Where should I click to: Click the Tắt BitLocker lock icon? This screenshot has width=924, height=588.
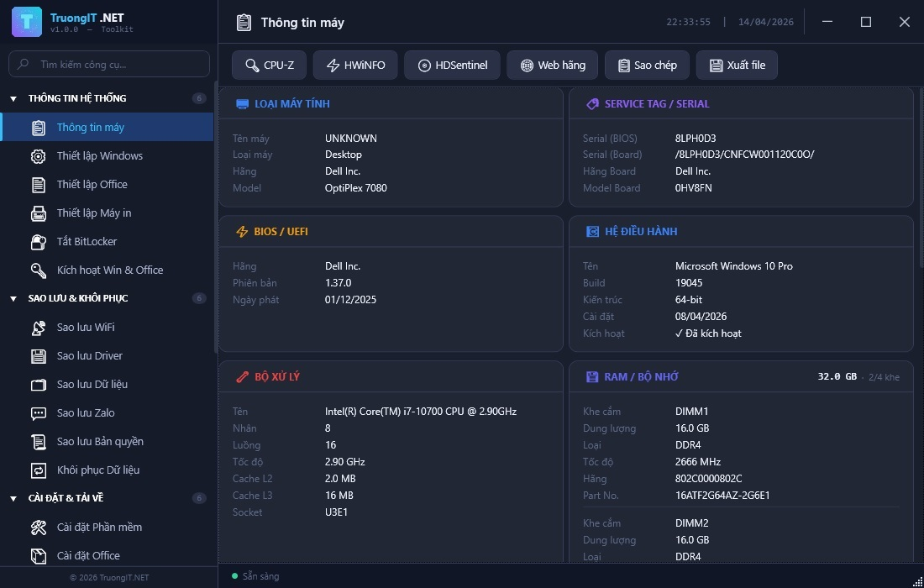[x=39, y=242]
